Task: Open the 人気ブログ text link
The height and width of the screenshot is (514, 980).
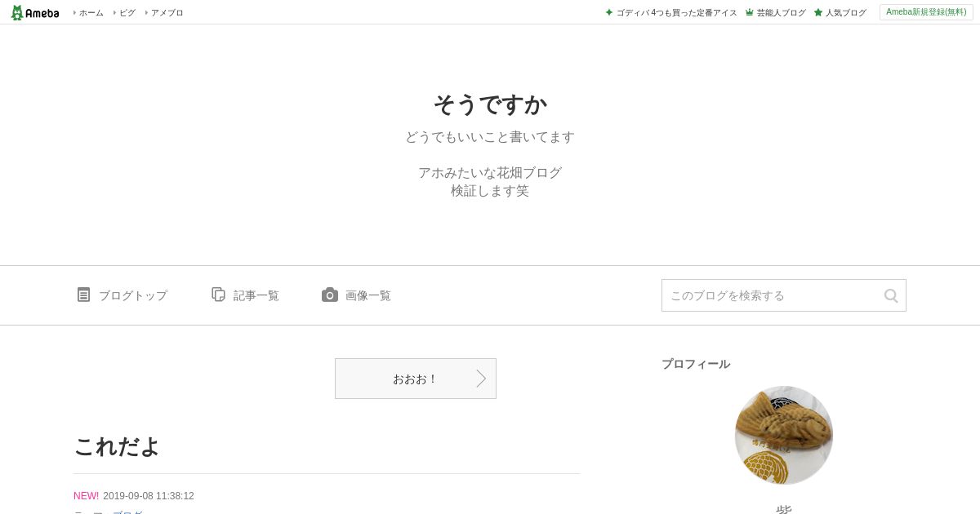Action: pos(845,12)
